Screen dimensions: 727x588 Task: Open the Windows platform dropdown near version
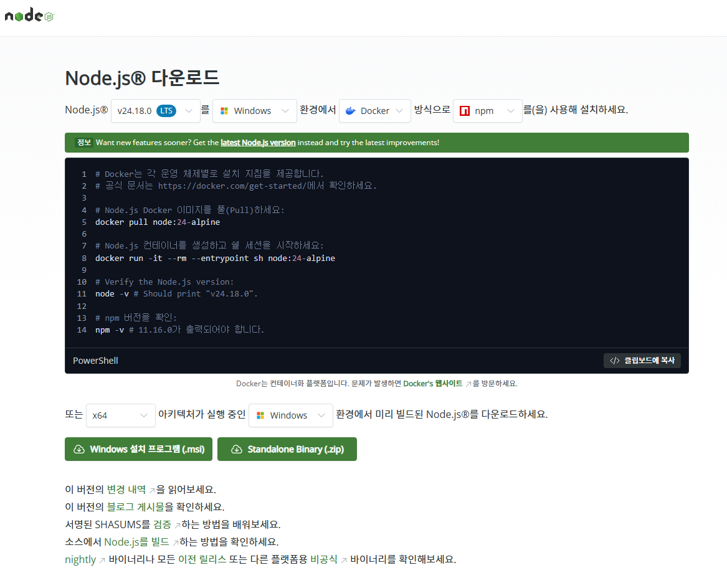[255, 111]
